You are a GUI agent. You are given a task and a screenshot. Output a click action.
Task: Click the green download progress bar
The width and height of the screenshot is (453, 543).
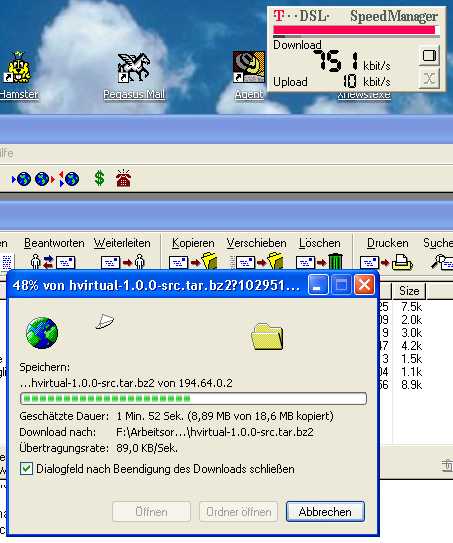[x=193, y=399]
